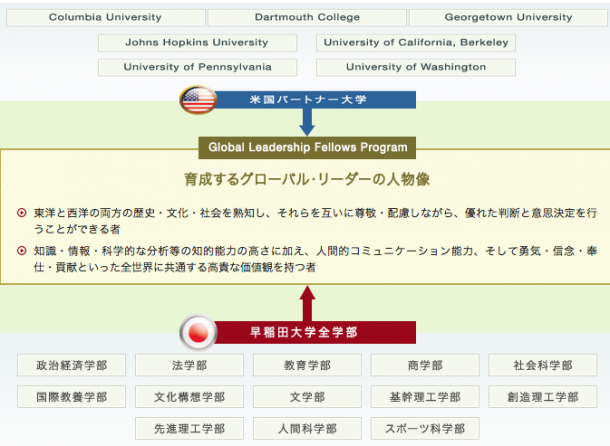Select the Dartmouth College box

point(307,18)
